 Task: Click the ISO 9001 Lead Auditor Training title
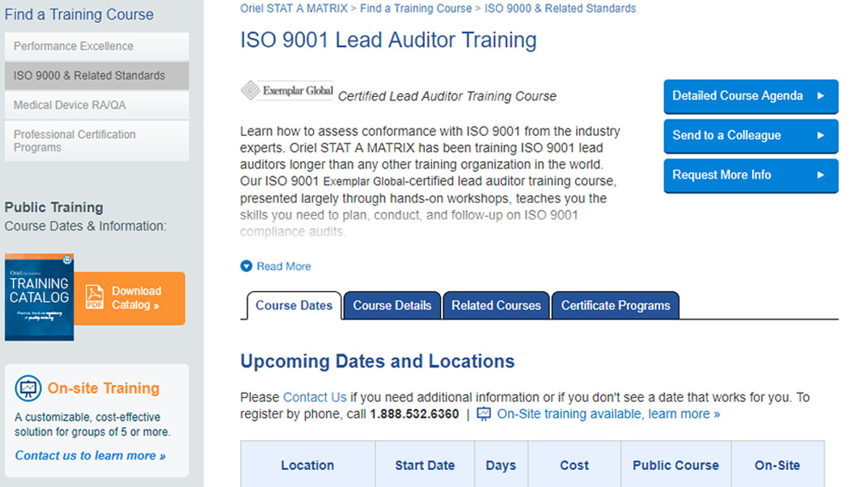pos(388,40)
